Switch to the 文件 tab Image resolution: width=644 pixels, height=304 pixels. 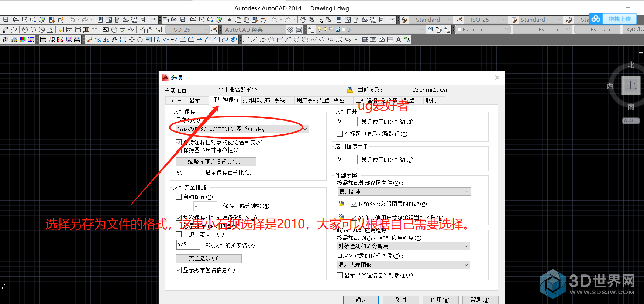tap(176, 100)
